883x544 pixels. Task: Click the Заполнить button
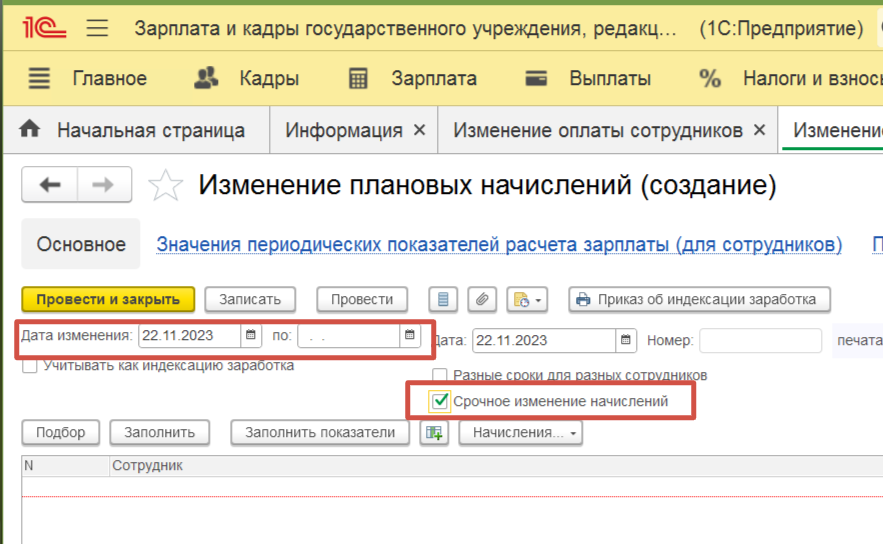[159, 432]
